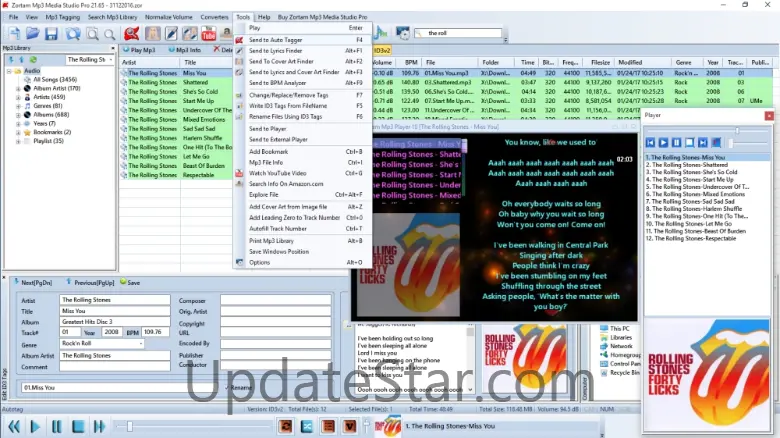Expand the Artists (459) tree node
This screenshot has height=438, width=780.
click(x=18, y=98)
